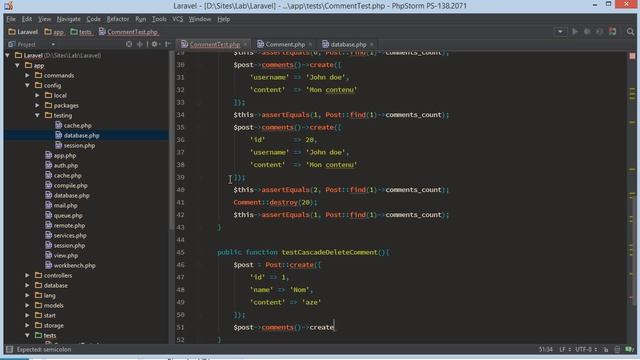Click Hide Project panel icon
The width and height of the screenshot is (640, 360).
pyautogui.click(x=168, y=44)
